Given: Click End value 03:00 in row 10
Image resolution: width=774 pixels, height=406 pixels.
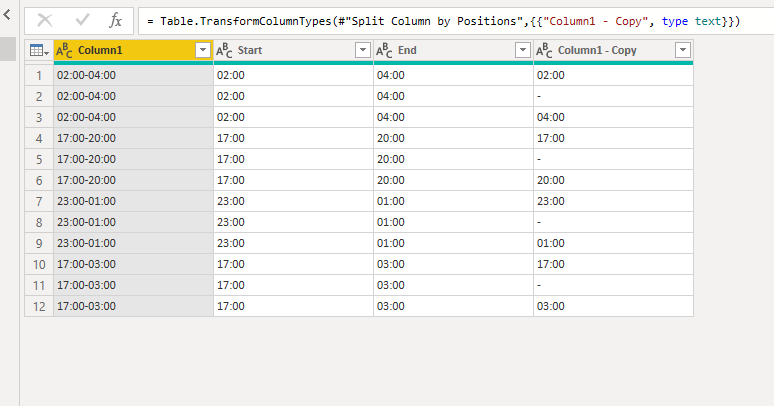Looking at the screenshot, I should [x=453, y=264].
